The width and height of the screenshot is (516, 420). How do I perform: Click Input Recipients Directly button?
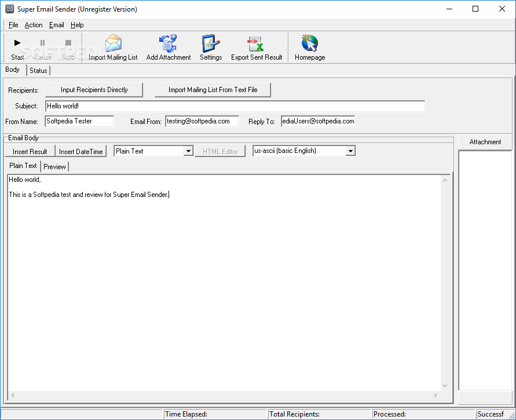click(x=94, y=90)
